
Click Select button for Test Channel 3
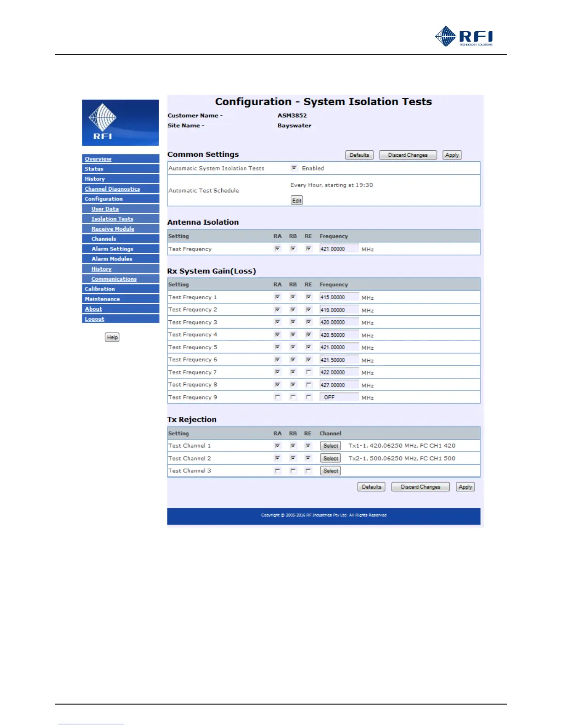pos(330,471)
